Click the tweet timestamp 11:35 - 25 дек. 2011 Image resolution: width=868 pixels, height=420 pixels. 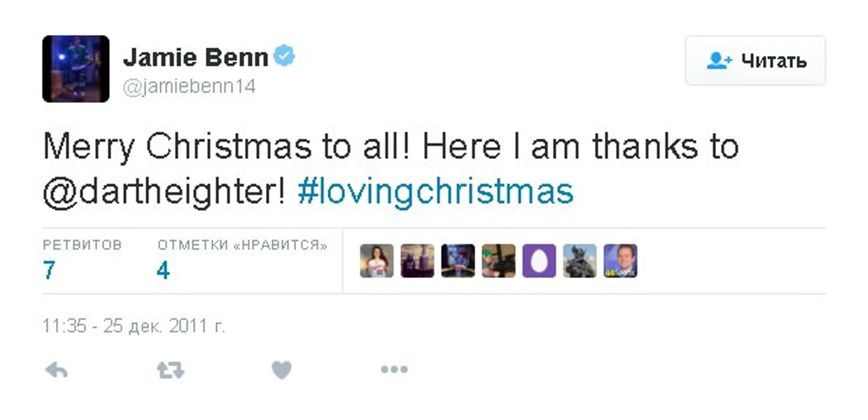pos(134,326)
